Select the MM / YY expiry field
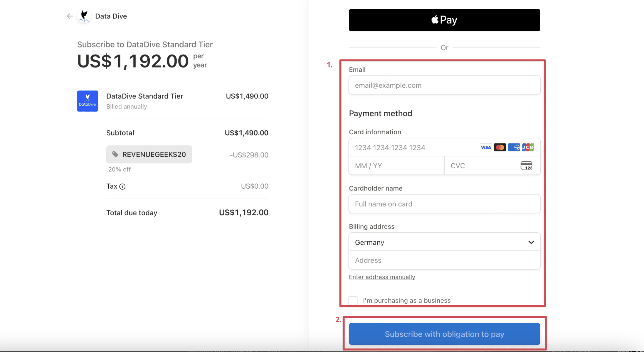644x352 pixels. [396, 166]
